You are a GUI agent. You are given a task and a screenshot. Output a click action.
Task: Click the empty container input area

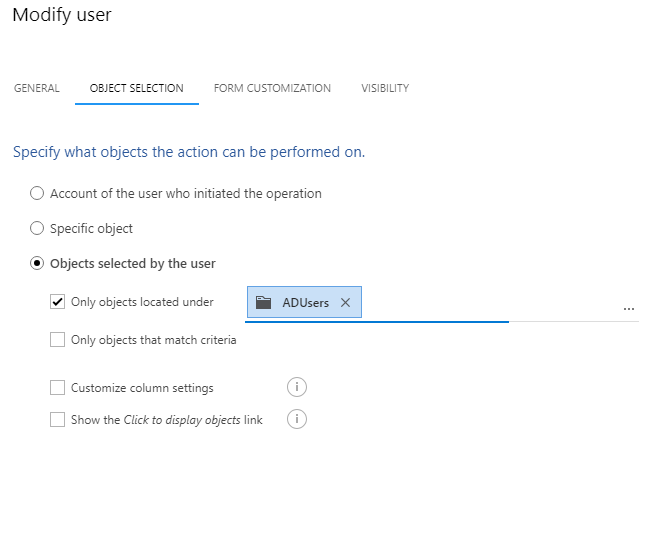491,303
